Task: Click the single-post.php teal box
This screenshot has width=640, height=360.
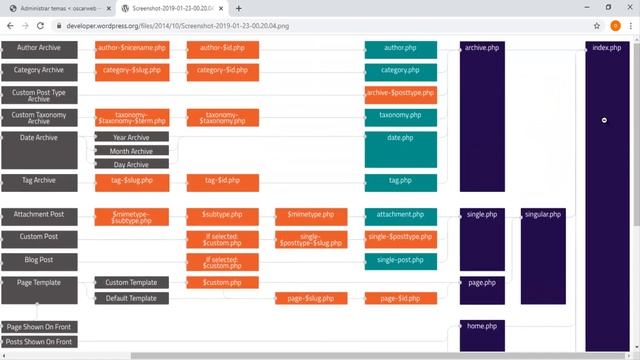Action: (x=401, y=262)
